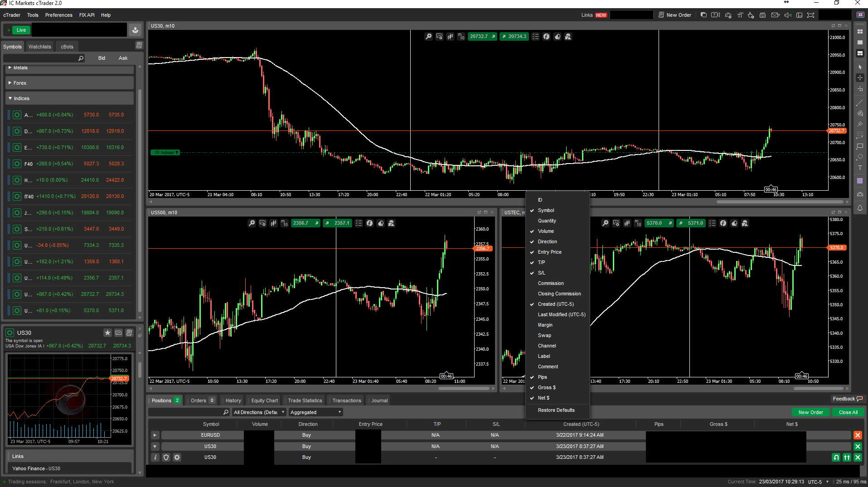Image resolution: width=868 pixels, height=487 pixels.
Task: Select the cursor pointer tool
Action: tap(860, 67)
